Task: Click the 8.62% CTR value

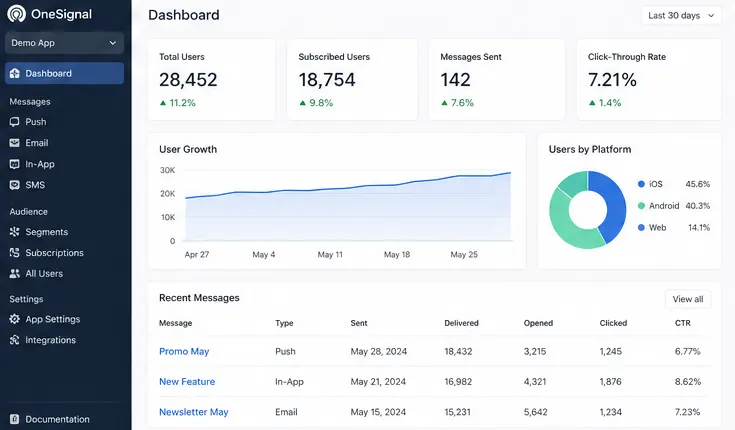Action: [x=688, y=382]
